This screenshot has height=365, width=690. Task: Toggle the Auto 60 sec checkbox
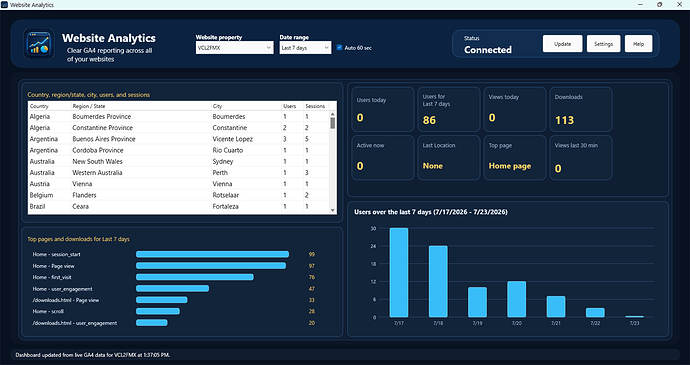point(339,48)
